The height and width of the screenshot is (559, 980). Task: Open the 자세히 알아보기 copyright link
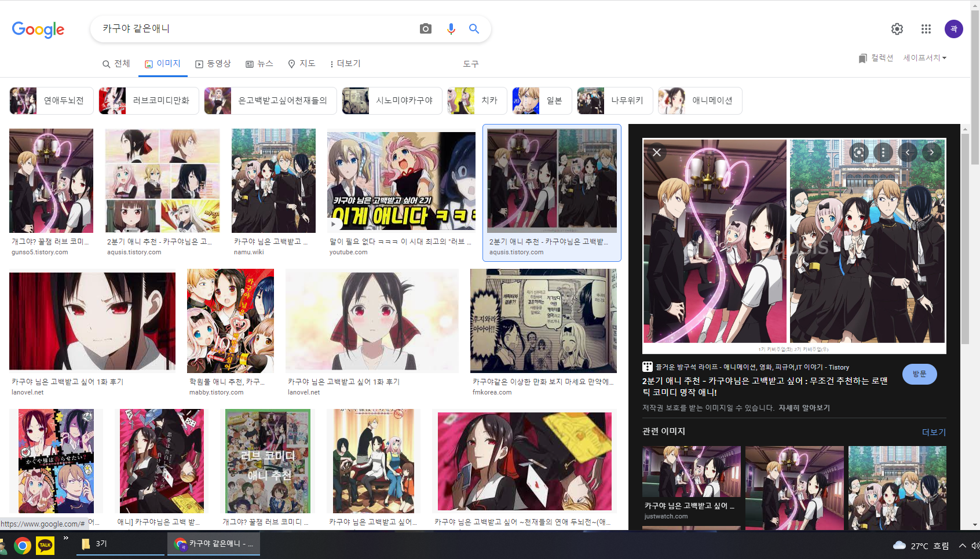[x=804, y=408]
